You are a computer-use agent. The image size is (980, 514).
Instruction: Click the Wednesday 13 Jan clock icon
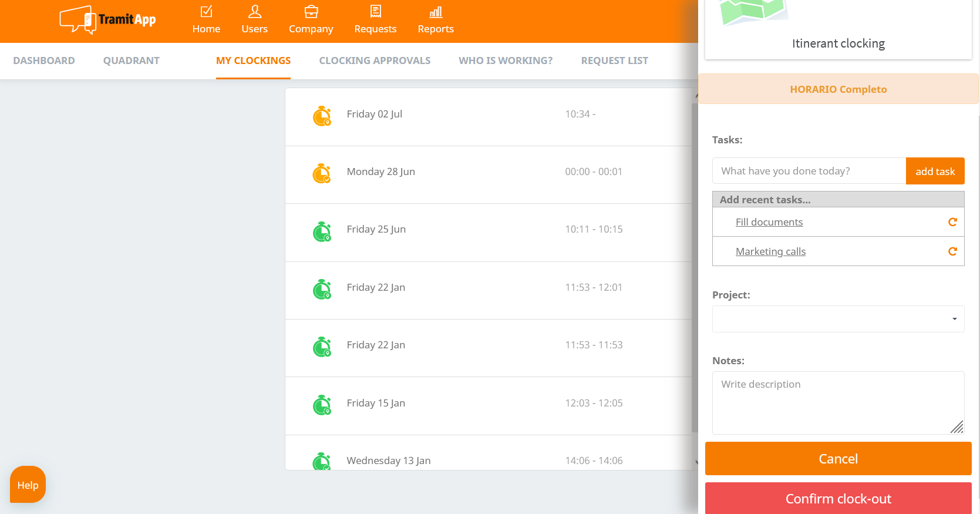[x=322, y=461]
